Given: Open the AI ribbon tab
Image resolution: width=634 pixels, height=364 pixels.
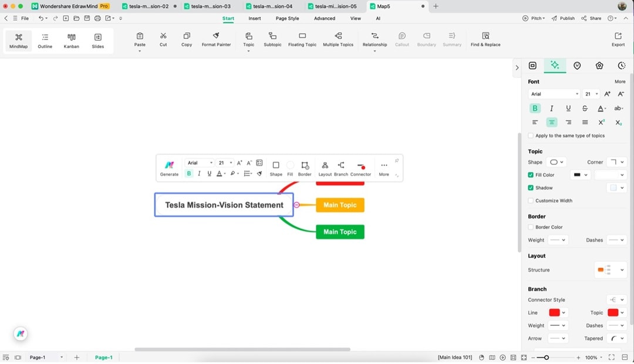Looking at the screenshot, I should click(x=378, y=18).
